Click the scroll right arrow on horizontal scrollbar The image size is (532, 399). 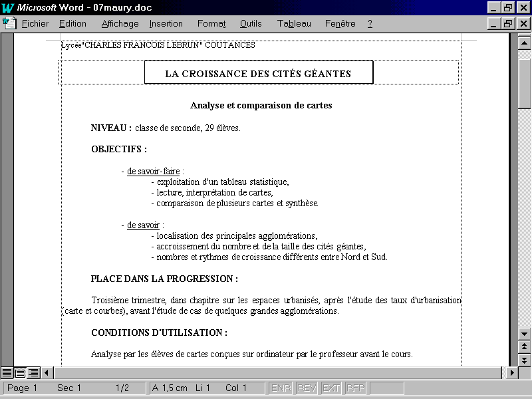pos(511,373)
